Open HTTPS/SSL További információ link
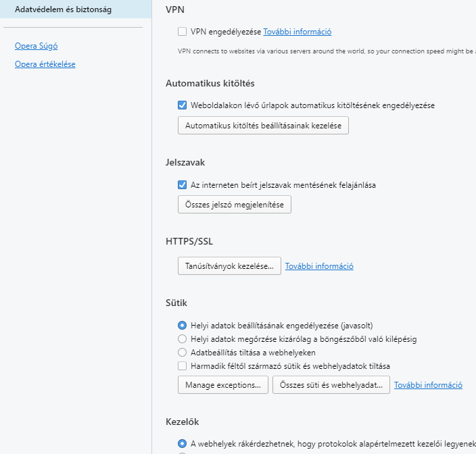The width and height of the screenshot is (476, 454). (319, 266)
